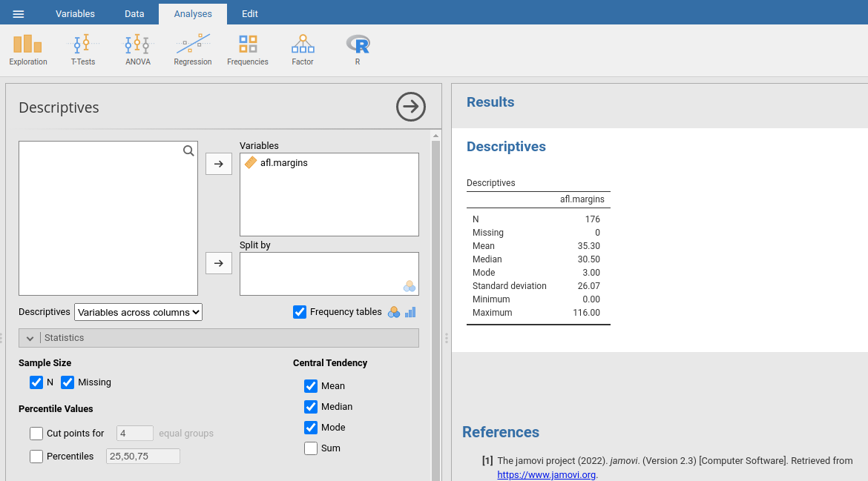This screenshot has width=868, height=481.
Task: Open the T-Tests analyses menu
Action: (x=82, y=50)
